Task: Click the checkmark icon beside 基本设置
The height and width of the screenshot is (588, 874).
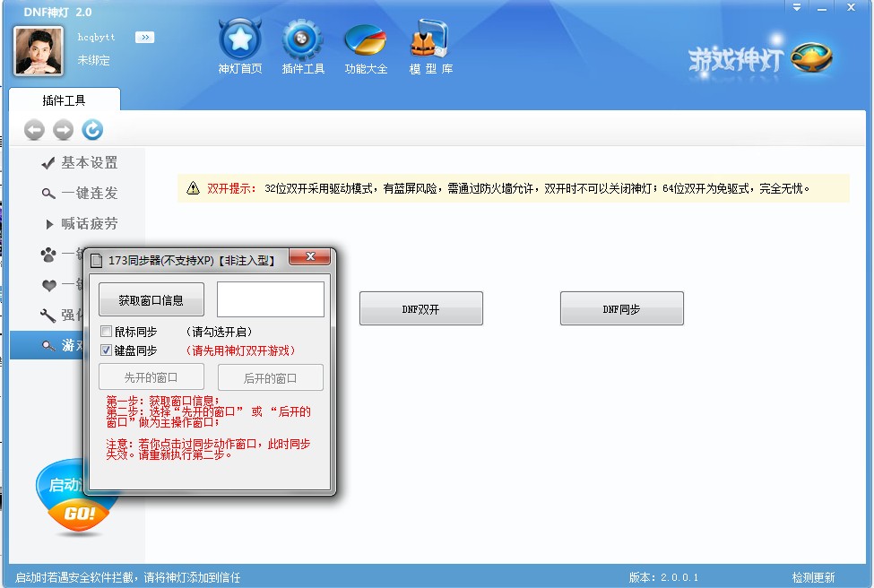Action: (48, 163)
